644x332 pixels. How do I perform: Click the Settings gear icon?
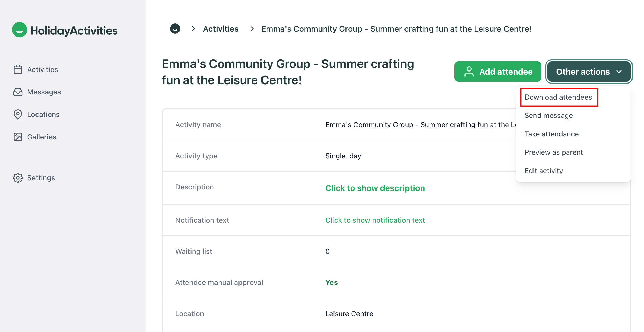pyautogui.click(x=18, y=178)
